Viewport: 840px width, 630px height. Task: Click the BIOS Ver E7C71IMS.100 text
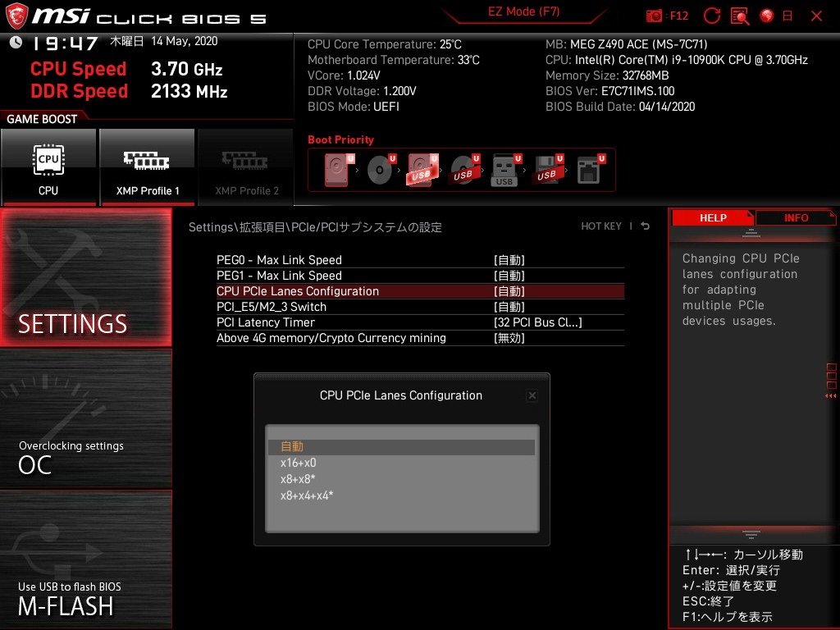coord(609,91)
